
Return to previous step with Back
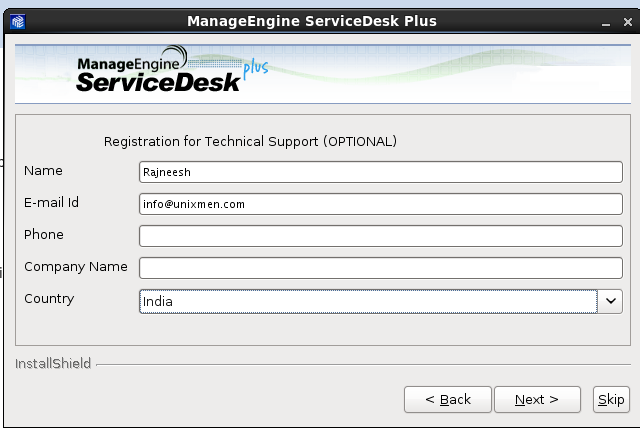pos(448,399)
